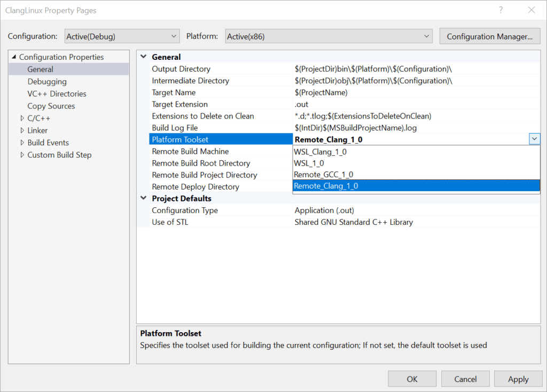Cancel the property pages dialog
This screenshot has width=547, height=392.
(465, 379)
